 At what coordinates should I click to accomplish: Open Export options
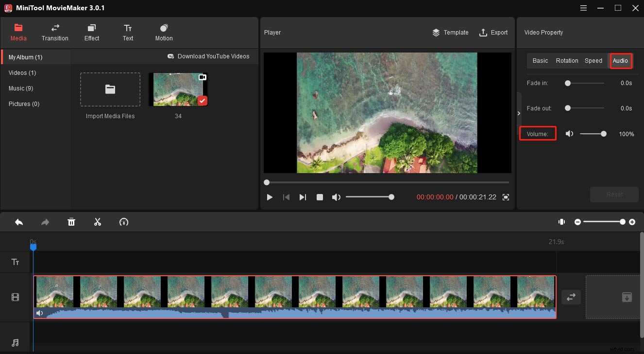493,32
